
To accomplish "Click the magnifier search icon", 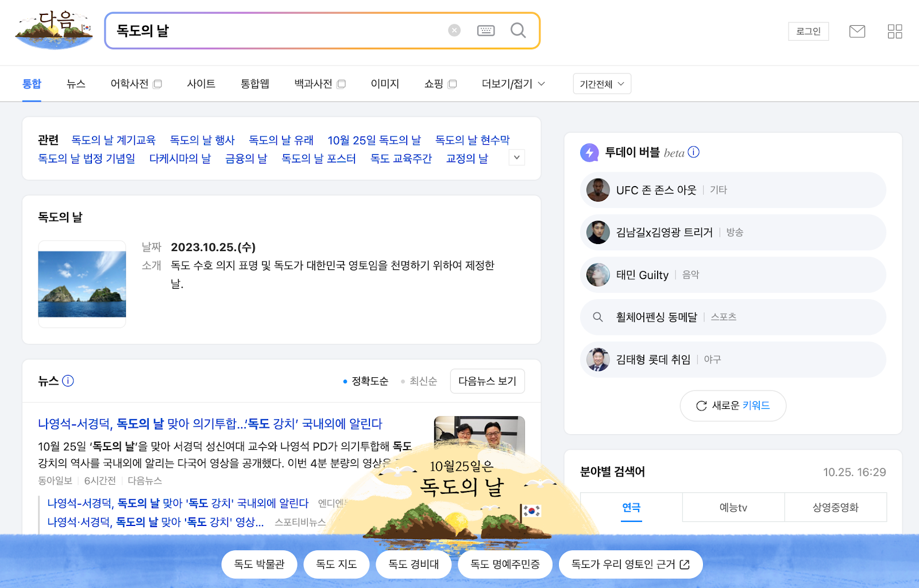I will [518, 30].
